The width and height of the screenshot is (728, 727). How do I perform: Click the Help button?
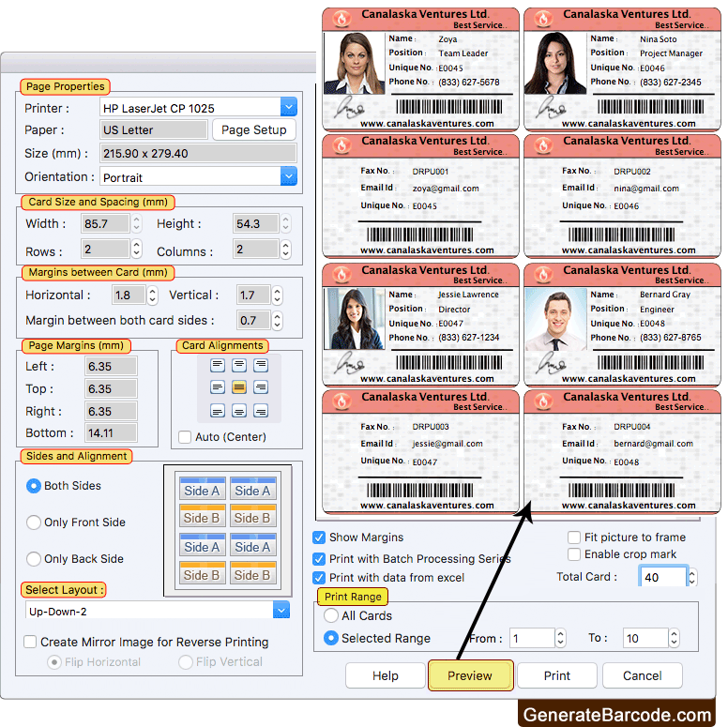point(386,675)
